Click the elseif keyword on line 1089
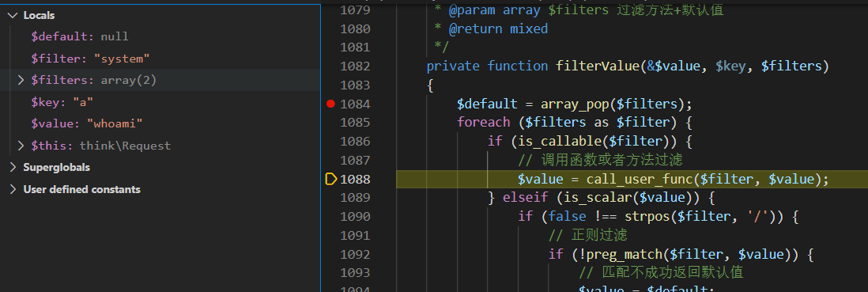This screenshot has width=868, height=292. [x=526, y=198]
